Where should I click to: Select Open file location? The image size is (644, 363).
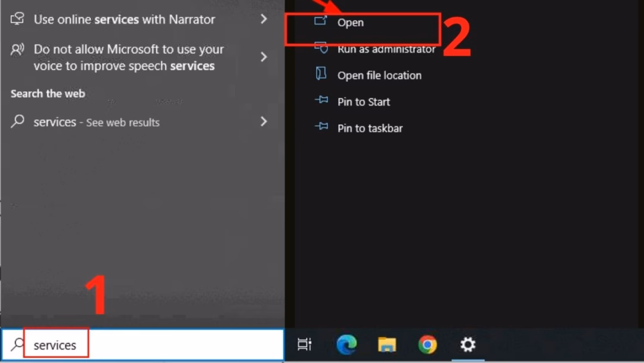[x=379, y=75]
